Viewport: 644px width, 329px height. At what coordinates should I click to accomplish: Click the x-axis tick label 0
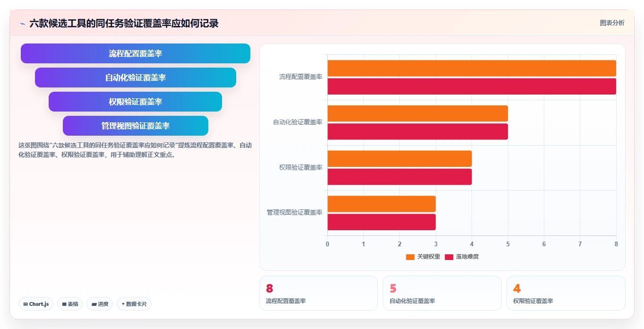[x=327, y=244]
